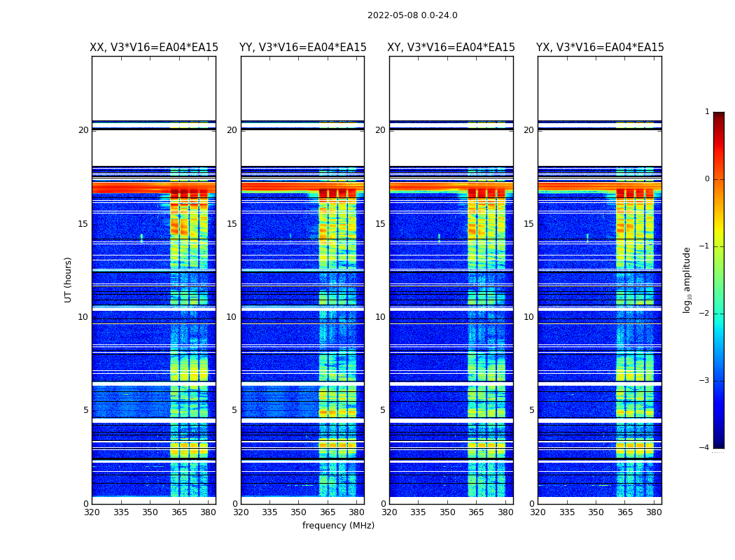Select the XX panel title text

[x=154, y=48]
